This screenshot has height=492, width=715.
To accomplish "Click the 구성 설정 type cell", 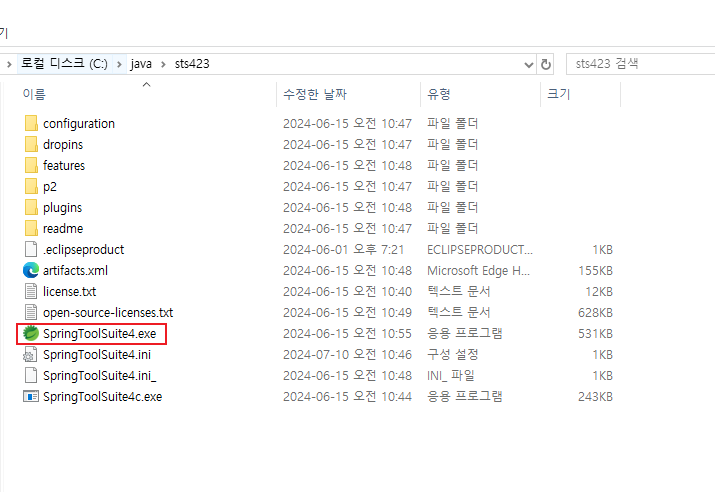I will 452,355.
